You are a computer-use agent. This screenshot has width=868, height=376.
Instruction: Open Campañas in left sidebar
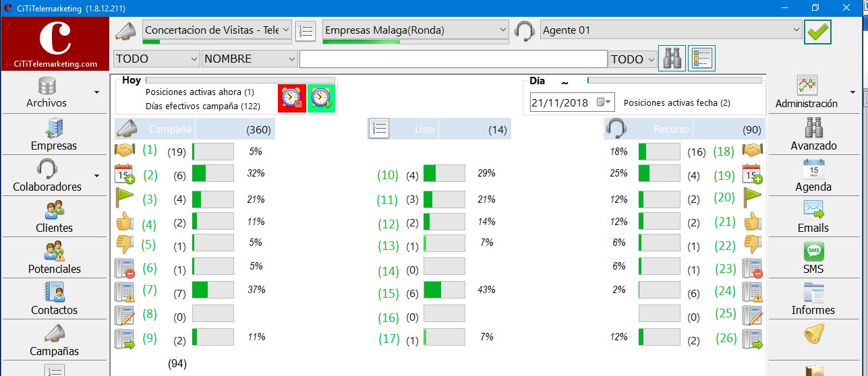[x=54, y=340]
